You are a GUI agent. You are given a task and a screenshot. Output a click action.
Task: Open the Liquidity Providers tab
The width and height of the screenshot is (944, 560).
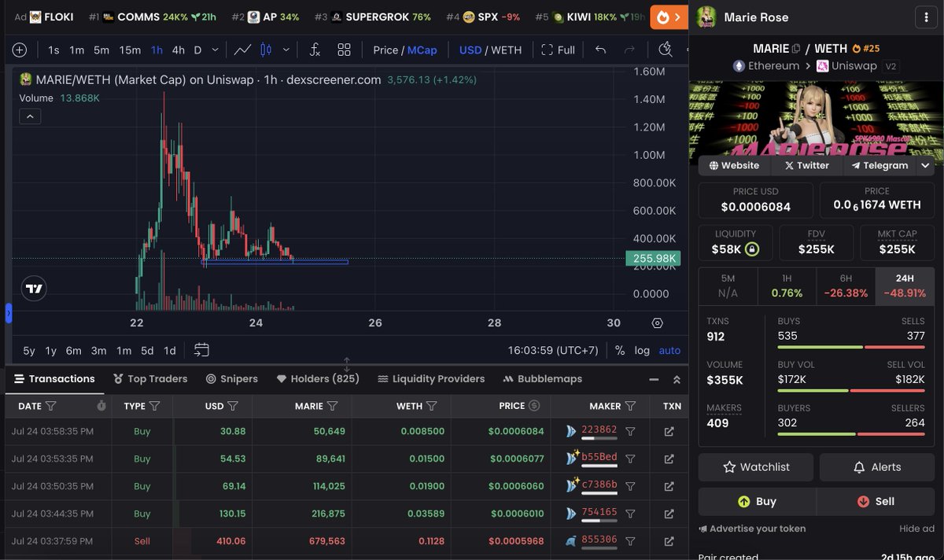pos(431,379)
